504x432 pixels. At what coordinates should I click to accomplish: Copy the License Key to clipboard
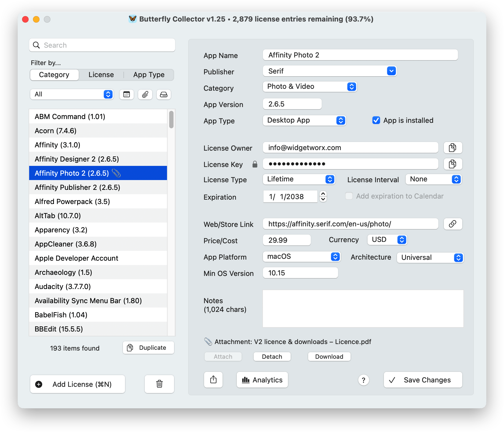click(x=453, y=164)
